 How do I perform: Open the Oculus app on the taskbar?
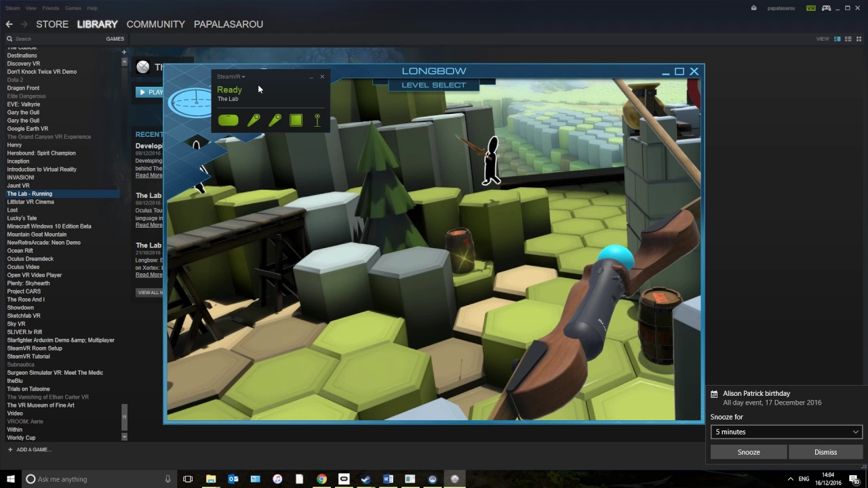344,479
